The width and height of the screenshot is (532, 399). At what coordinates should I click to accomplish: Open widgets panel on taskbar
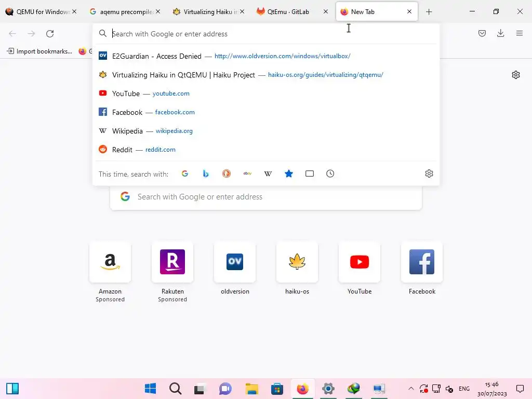(12, 389)
